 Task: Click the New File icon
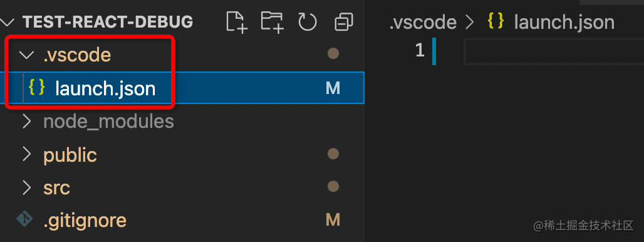[237, 22]
